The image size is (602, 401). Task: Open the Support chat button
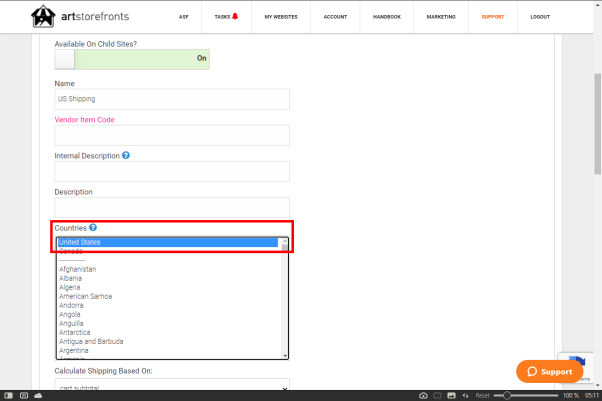(x=549, y=372)
